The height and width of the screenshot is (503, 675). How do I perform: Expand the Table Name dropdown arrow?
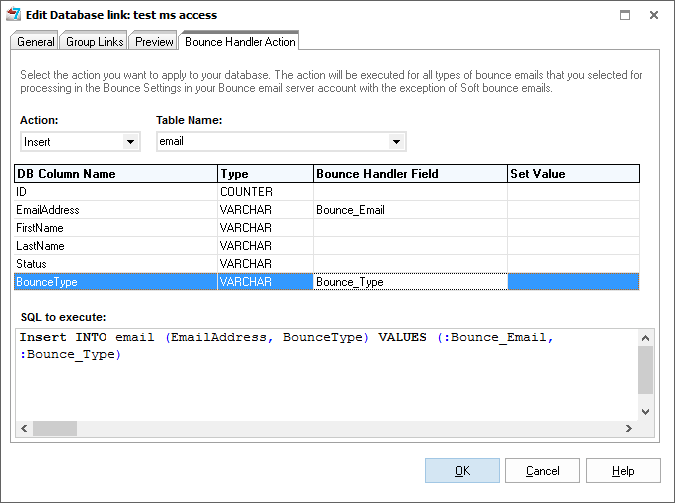click(396, 141)
